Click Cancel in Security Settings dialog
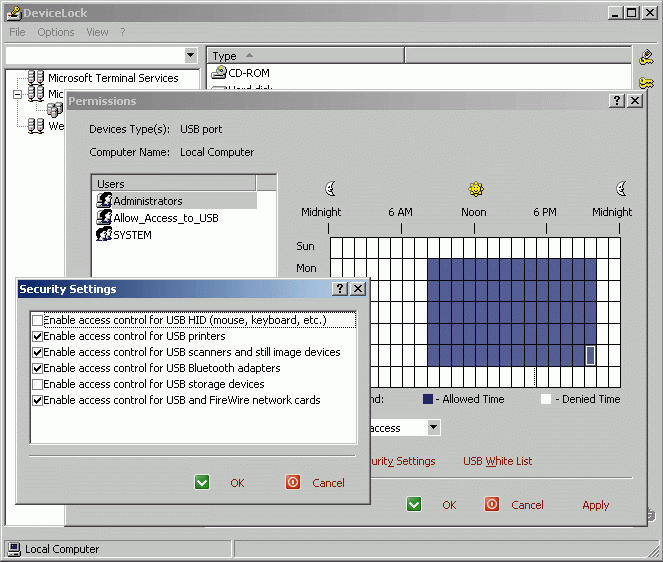 (328, 483)
